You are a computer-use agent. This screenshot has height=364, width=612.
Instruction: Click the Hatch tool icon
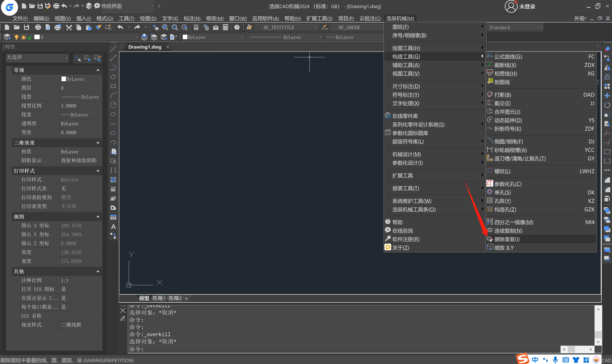click(x=113, y=179)
